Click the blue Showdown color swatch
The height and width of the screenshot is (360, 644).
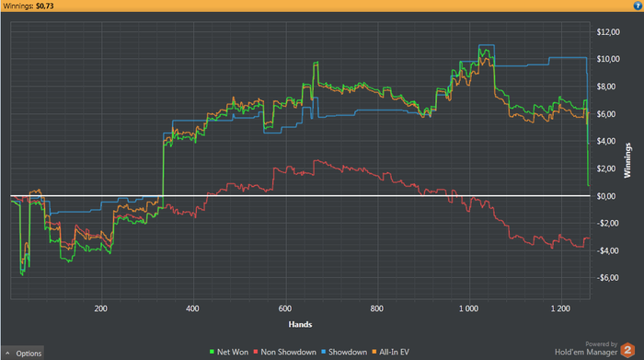(323, 352)
